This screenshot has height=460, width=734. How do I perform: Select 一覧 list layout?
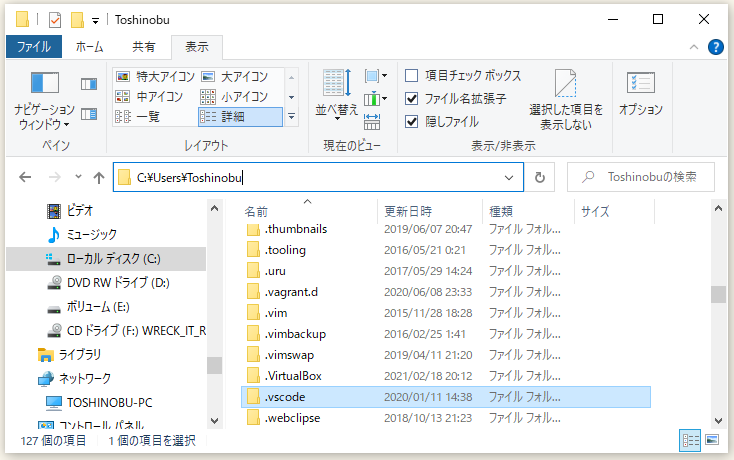click(138, 117)
